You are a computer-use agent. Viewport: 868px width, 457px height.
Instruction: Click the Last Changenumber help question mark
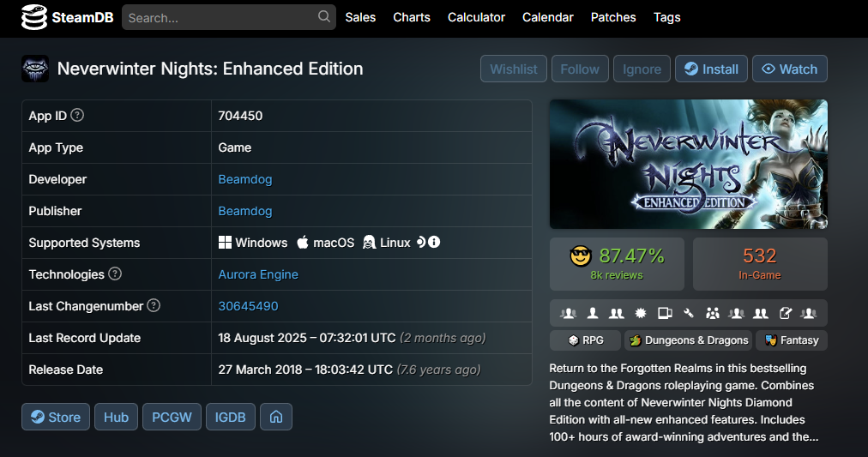[x=154, y=305]
